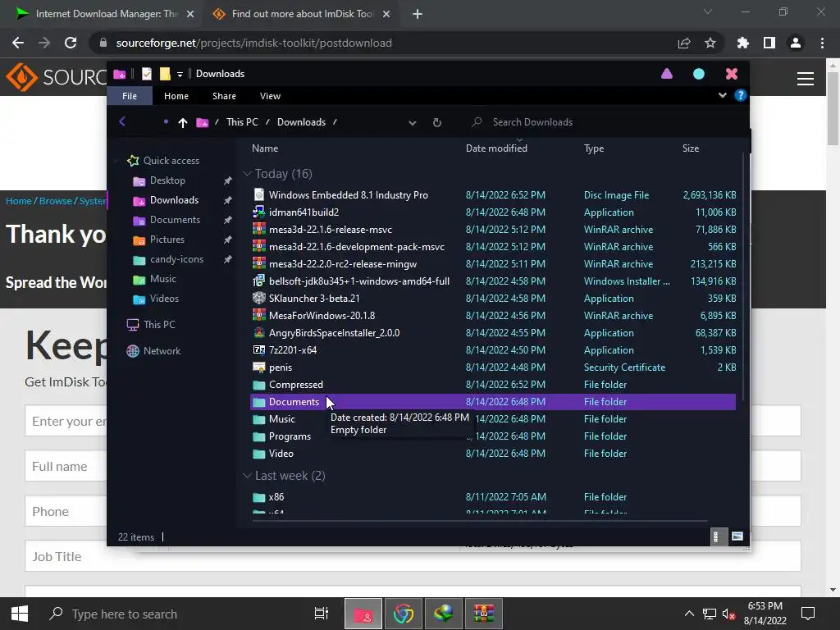
Task: Click the Windows Embedded disc image file icon
Action: (259, 195)
